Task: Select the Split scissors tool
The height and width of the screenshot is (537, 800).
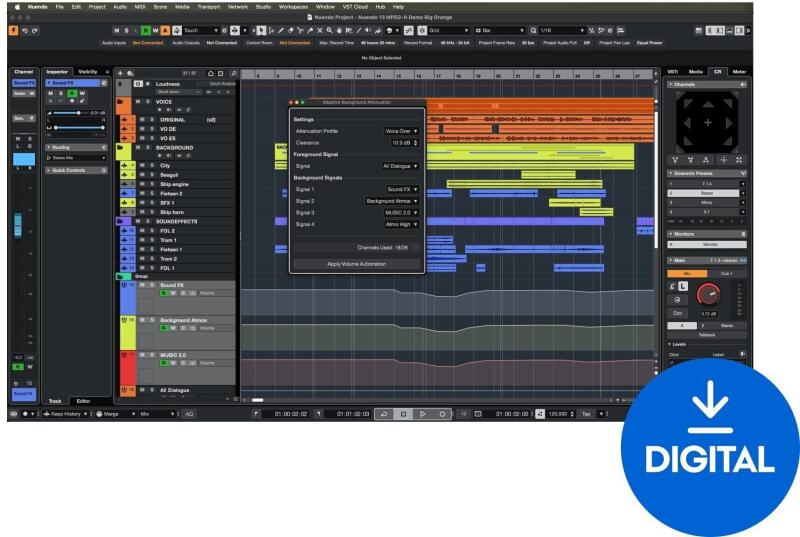Action: tap(300, 31)
